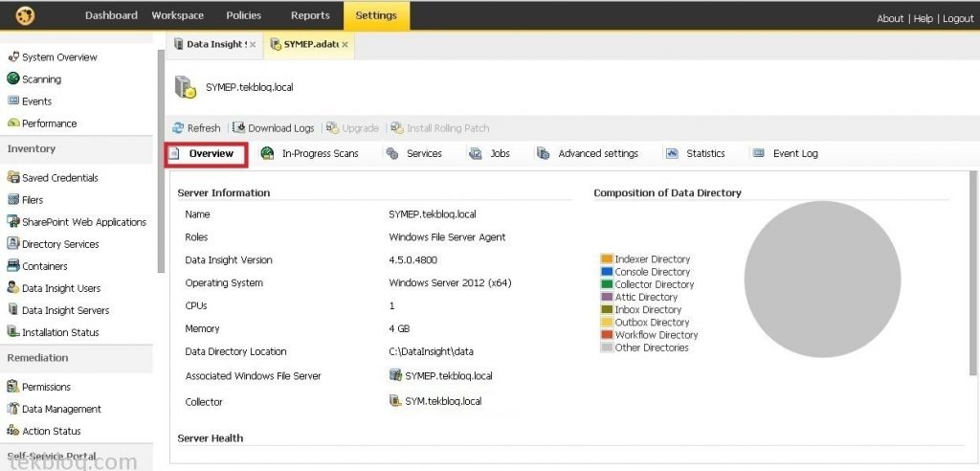Click the About link

point(890,19)
